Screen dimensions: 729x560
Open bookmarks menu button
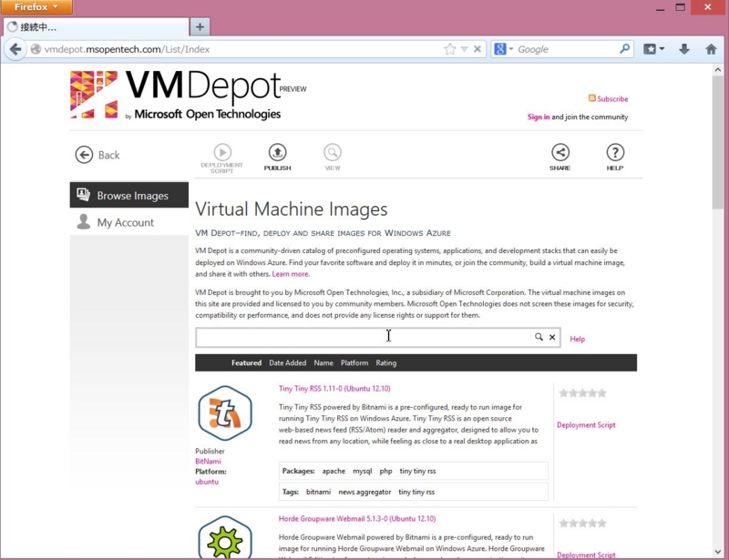click(653, 49)
